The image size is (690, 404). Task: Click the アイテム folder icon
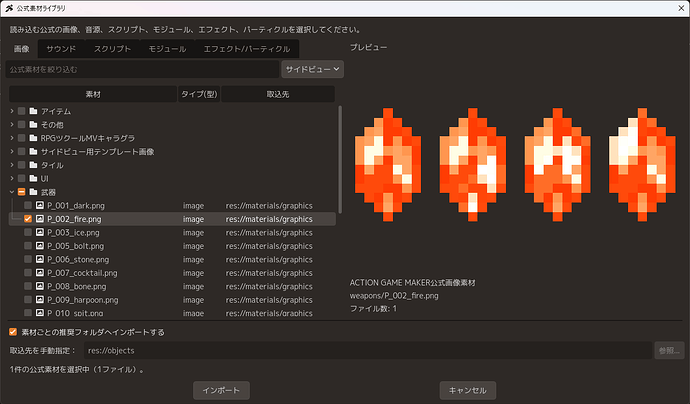pyautogui.click(x=33, y=111)
